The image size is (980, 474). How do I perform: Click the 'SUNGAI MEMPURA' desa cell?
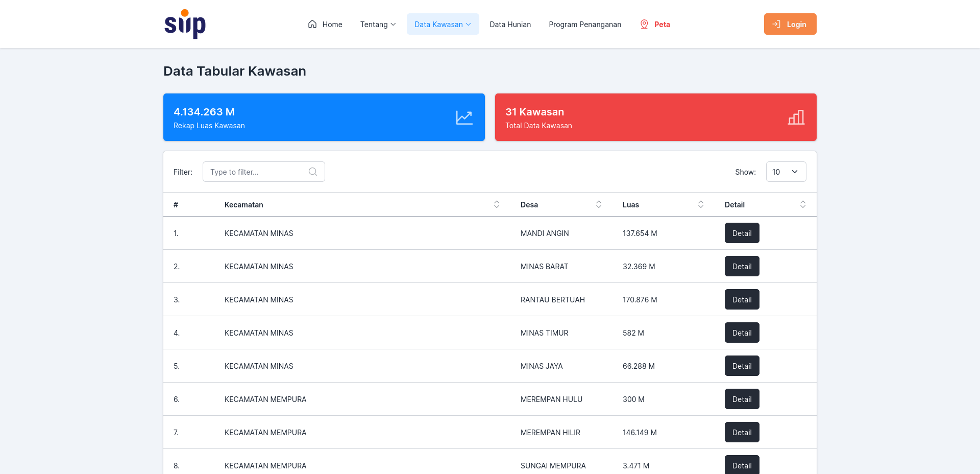(x=553, y=466)
